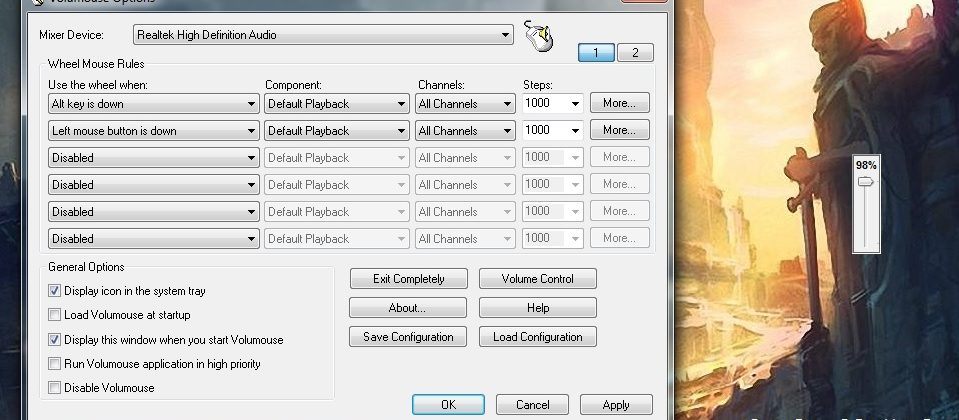Click the Save Configuration button
959x420 pixels.
coord(408,337)
